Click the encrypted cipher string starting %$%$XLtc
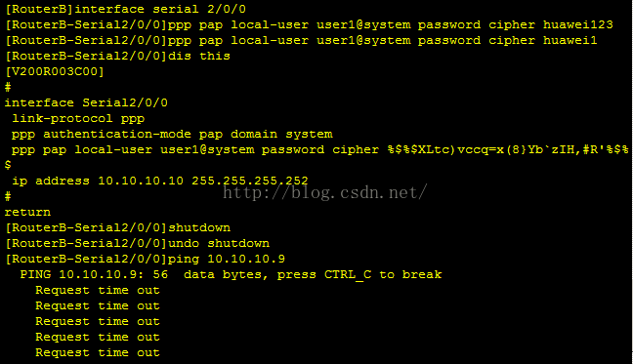This screenshot has width=633, height=364. pos(508,150)
